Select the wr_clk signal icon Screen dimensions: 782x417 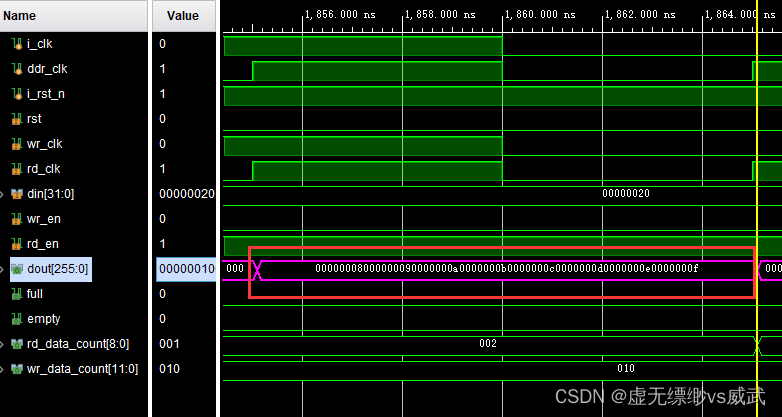click(17, 144)
